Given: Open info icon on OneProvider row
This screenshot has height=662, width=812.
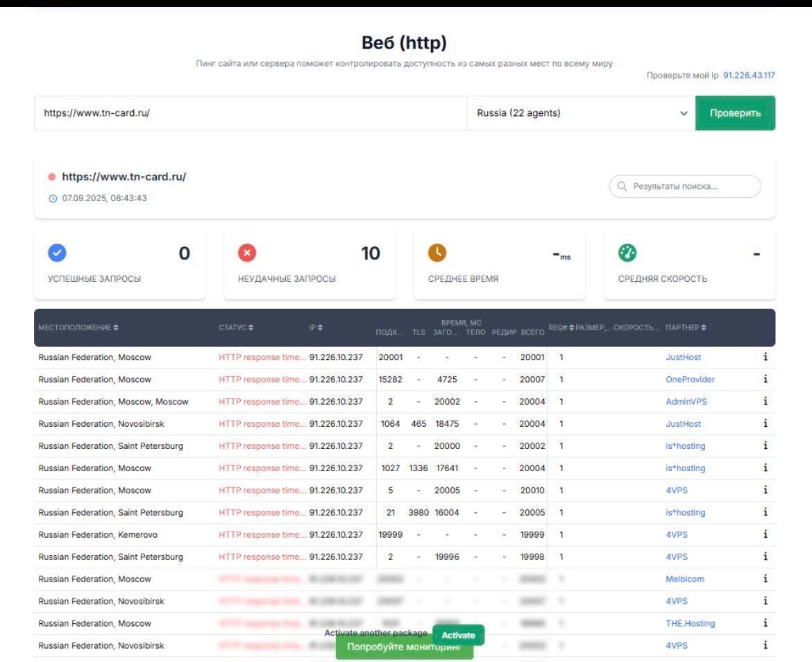Looking at the screenshot, I should coord(765,380).
